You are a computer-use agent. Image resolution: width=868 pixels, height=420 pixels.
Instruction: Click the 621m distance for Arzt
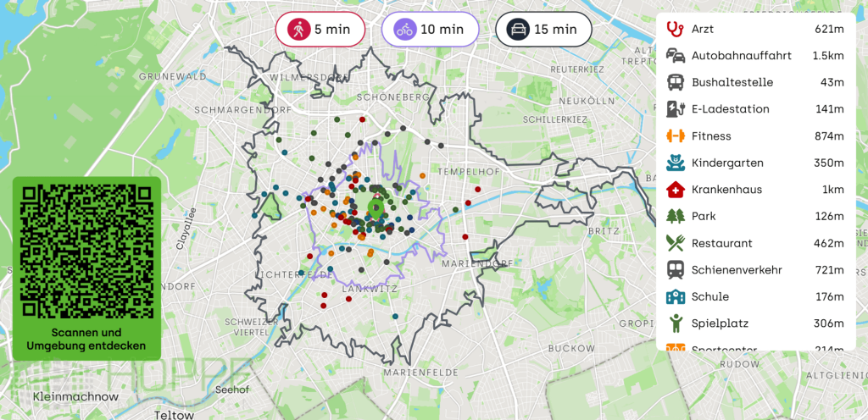pos(829,29)
